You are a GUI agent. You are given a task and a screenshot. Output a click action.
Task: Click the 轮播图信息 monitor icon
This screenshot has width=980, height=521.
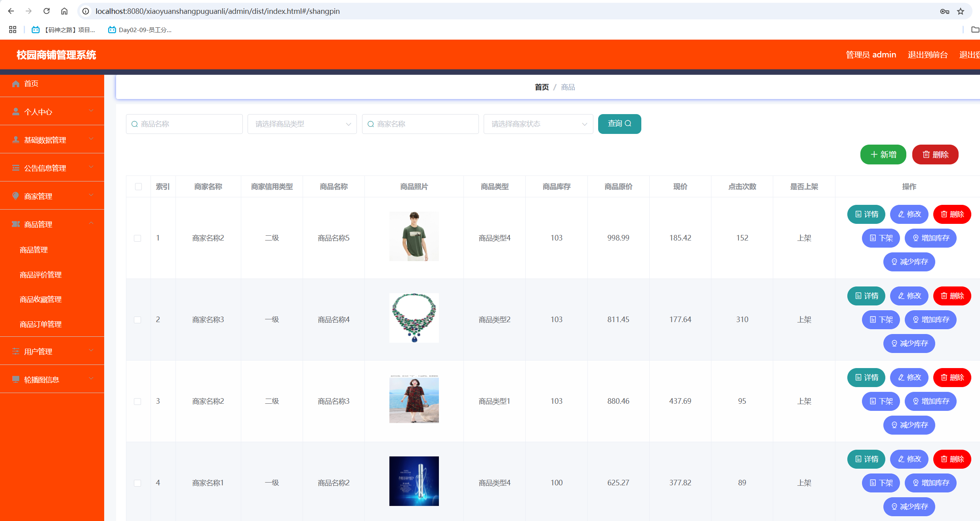point(16,380)
